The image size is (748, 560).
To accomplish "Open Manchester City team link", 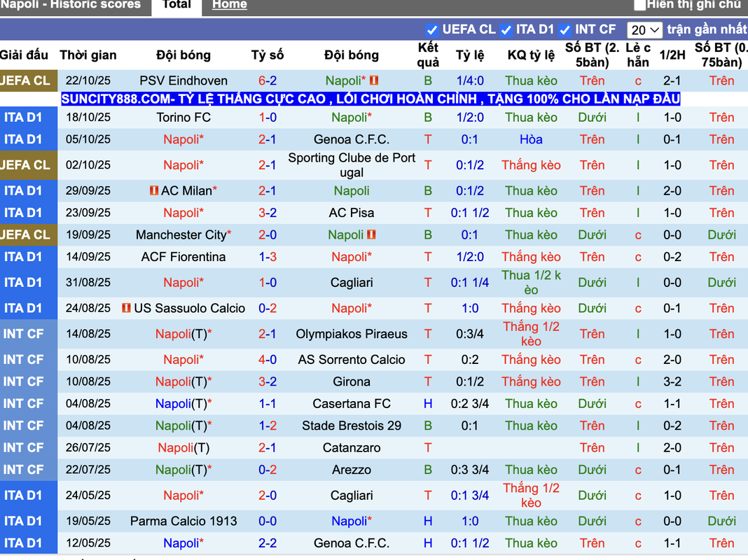I will [x=181, y=235].
